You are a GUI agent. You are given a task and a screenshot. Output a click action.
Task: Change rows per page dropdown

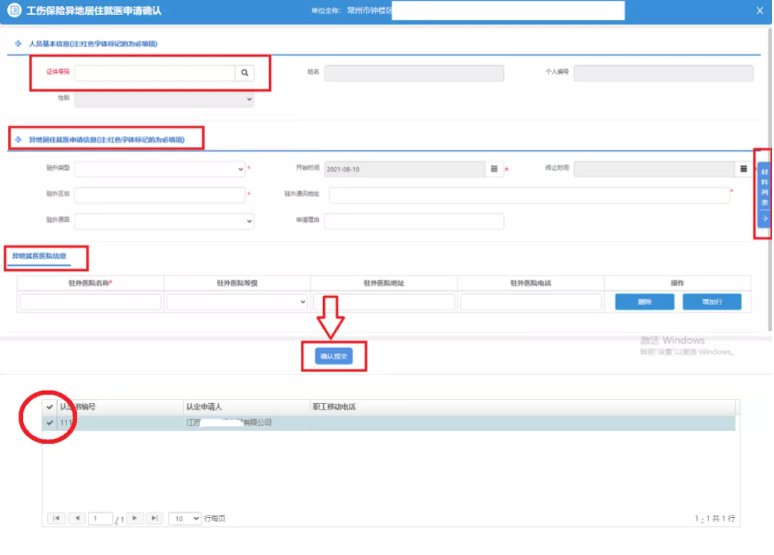184,518
